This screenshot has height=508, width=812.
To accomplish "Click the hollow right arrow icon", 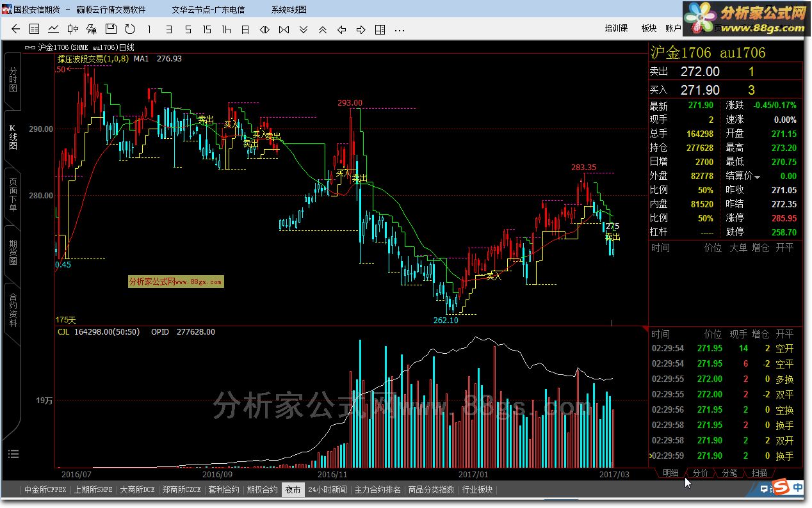I will (361, 29).
